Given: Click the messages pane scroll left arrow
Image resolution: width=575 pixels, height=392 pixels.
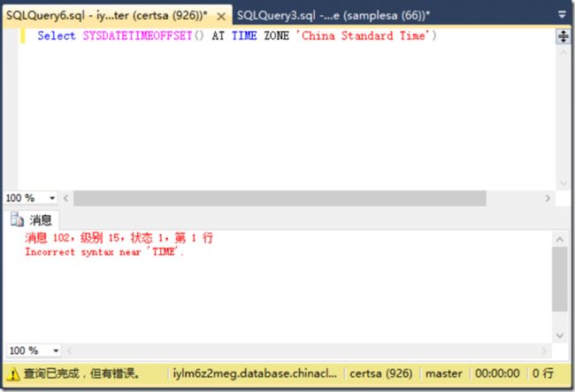Looking at the screenshot, I should 69,351.
